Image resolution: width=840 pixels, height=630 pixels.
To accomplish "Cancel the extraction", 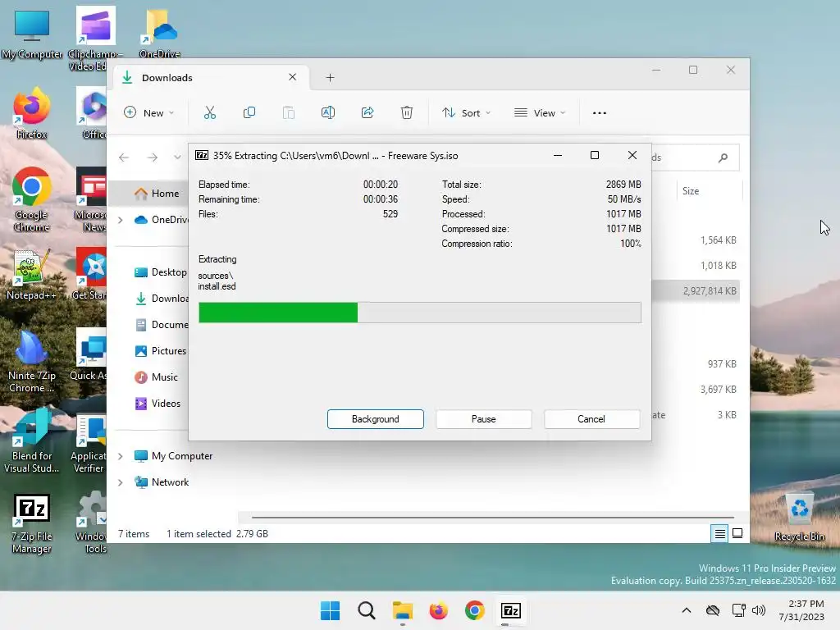I will [591, 419].
